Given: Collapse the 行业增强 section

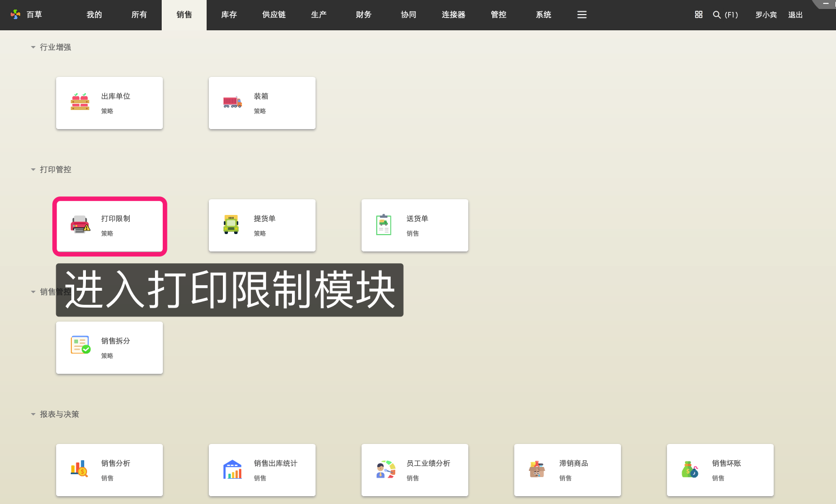Looking at the screenshot, I should pos(33,47).
